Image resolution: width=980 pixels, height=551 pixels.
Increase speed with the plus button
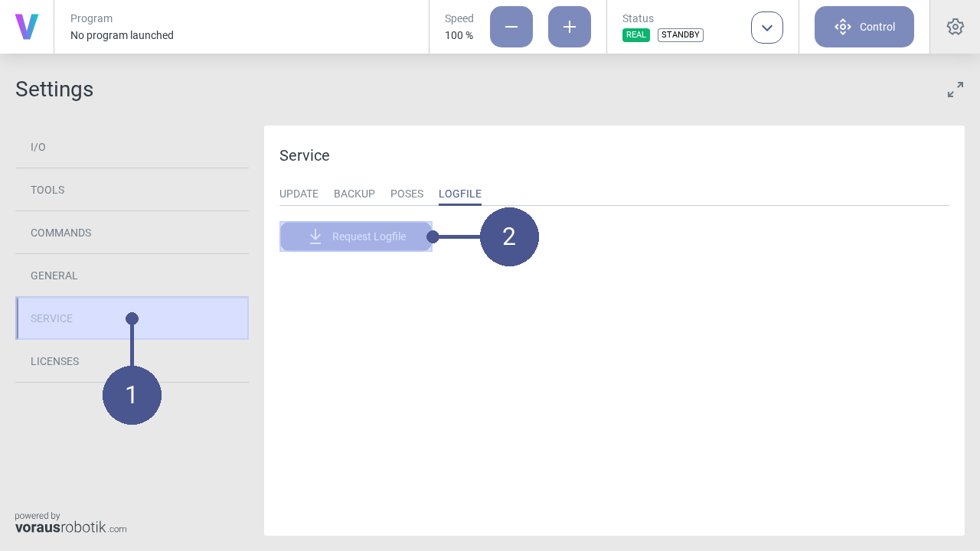570,27
